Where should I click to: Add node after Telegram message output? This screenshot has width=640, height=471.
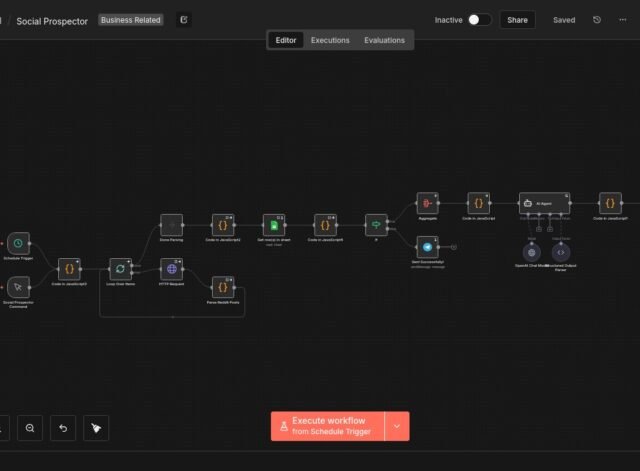[x=453, y=247]
